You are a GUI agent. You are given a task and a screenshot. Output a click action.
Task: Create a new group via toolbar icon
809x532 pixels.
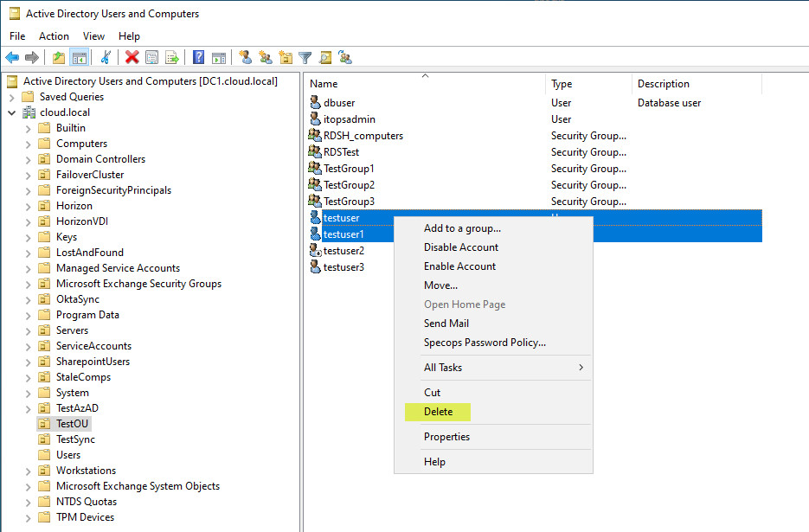click(x=266, y=57)
